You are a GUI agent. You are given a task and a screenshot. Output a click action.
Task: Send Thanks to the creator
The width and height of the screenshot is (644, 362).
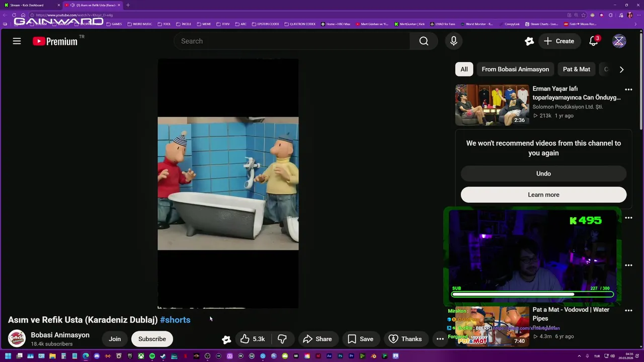[x=405, y=339]
